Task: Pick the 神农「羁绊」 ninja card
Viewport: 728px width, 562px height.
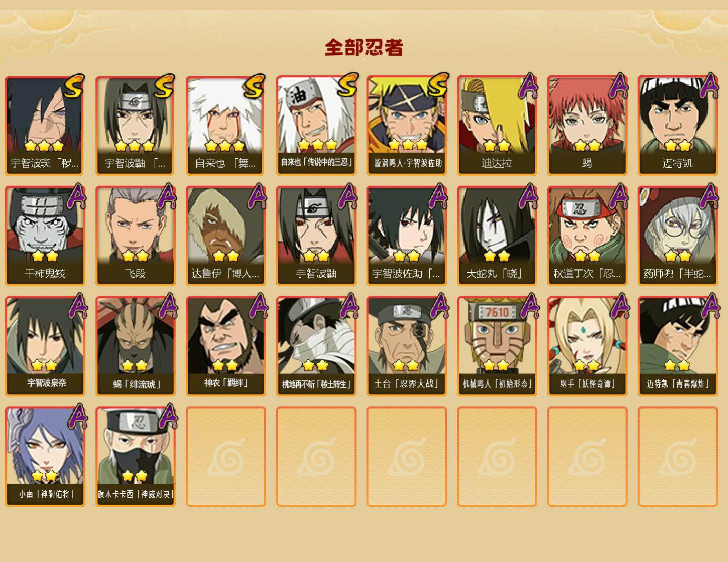Action: 226,346
